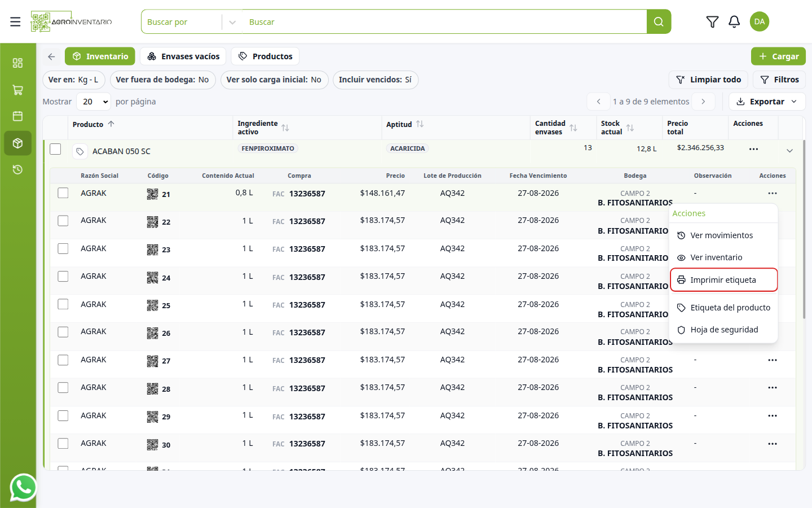Open actions dots for code 27 row
Screen dimensions: 812x508
coord(773,360)
